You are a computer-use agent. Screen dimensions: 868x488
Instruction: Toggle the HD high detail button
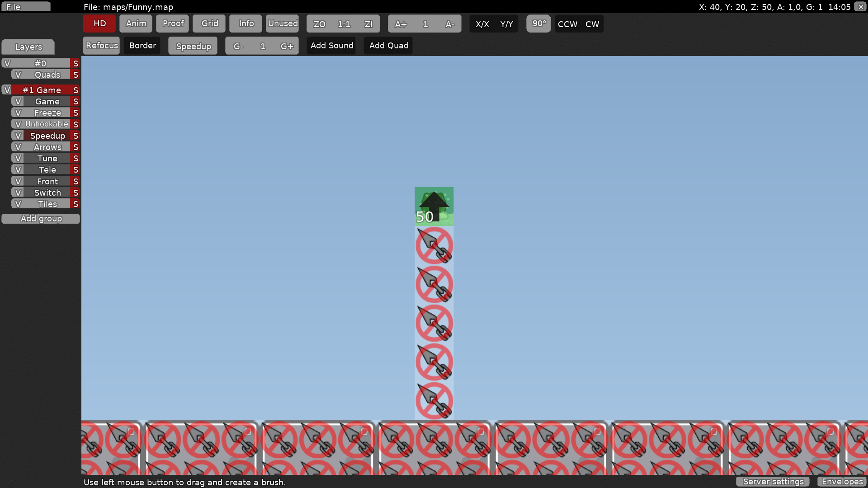[99, 23]
